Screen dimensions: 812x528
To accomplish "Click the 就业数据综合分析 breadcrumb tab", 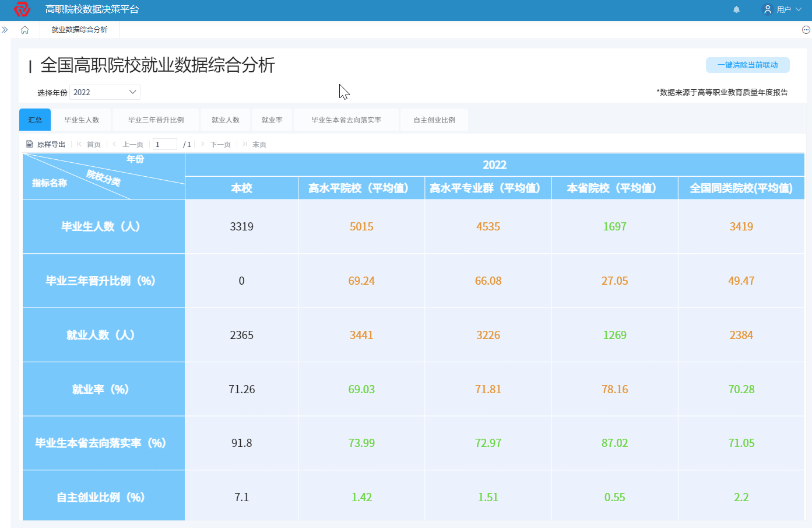I will click(x=78, y=29).
